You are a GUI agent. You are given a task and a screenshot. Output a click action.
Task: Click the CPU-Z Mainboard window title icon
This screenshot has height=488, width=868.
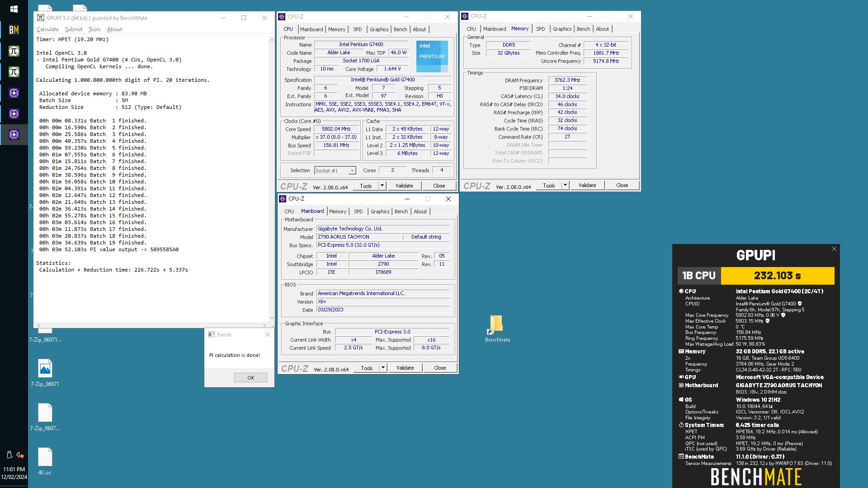pyautogui.click(x=283, y=199)
